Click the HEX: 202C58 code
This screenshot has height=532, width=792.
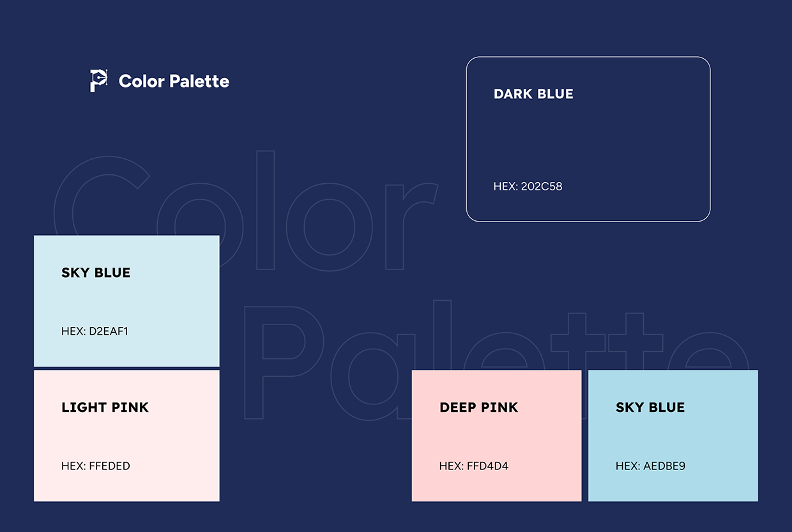point(528,186)
